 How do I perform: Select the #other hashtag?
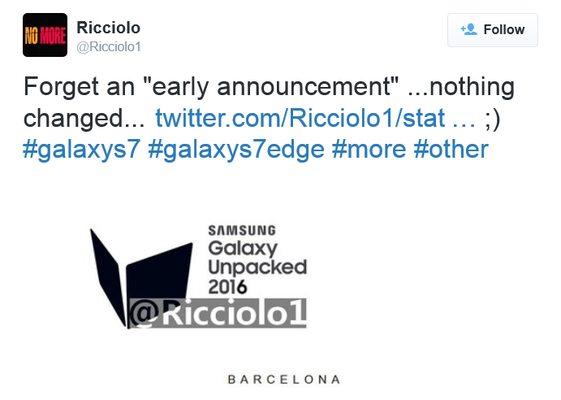[451, 149]
